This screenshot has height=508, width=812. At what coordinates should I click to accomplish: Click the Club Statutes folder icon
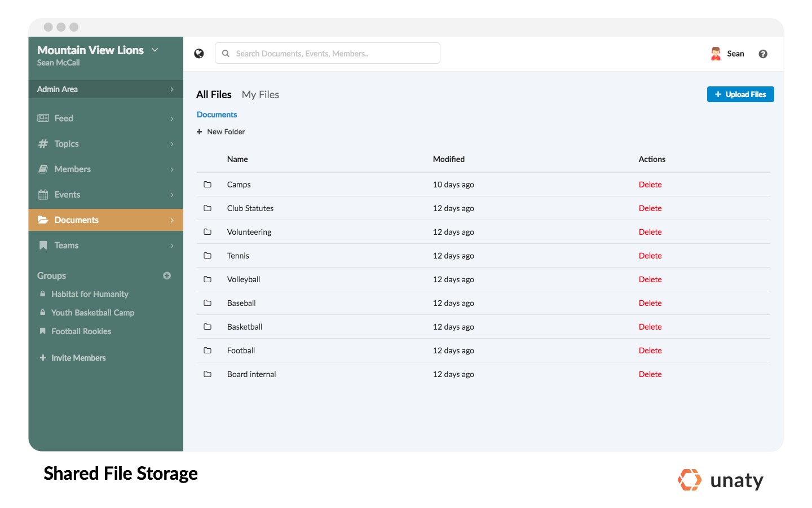coord(208,208)
